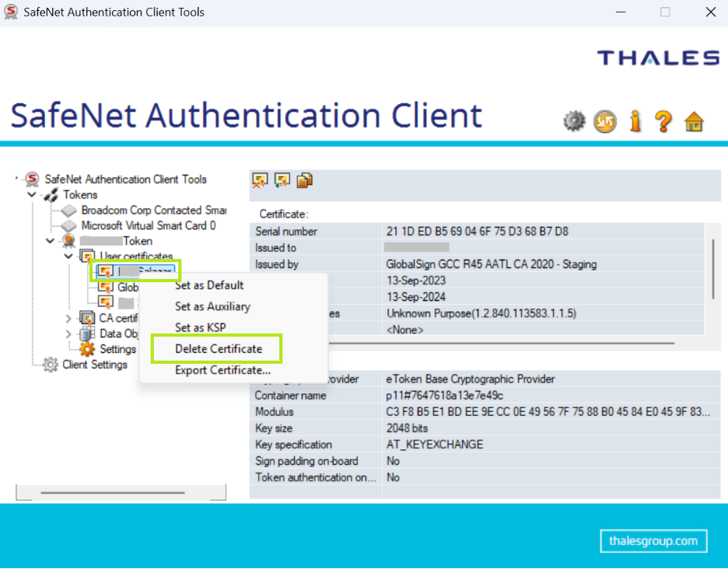Select Set as Auxiliary menu entry

(212, 306)
